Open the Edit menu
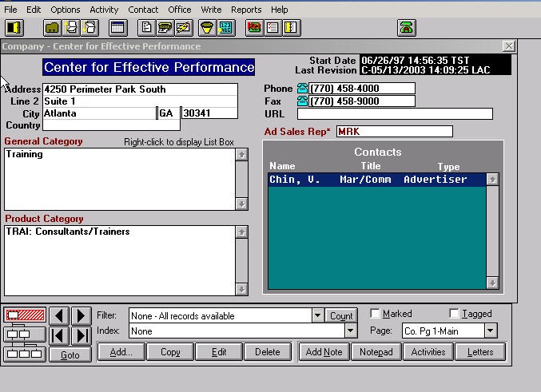541x392 pixels. [x=34, y=10]
